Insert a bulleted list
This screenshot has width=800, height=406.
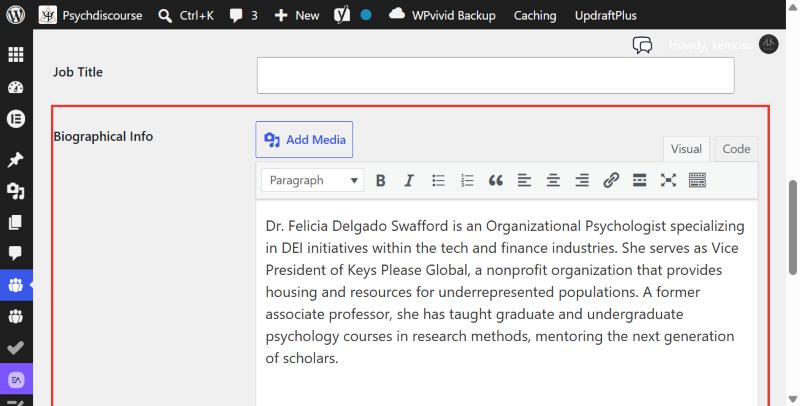pyautogui.click(x=438, y=180)
